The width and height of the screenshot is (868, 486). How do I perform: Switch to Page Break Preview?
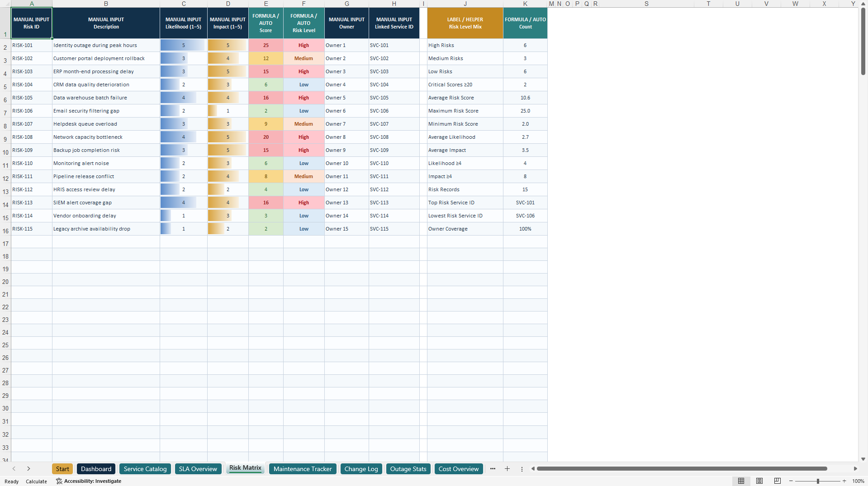(778, 481)
